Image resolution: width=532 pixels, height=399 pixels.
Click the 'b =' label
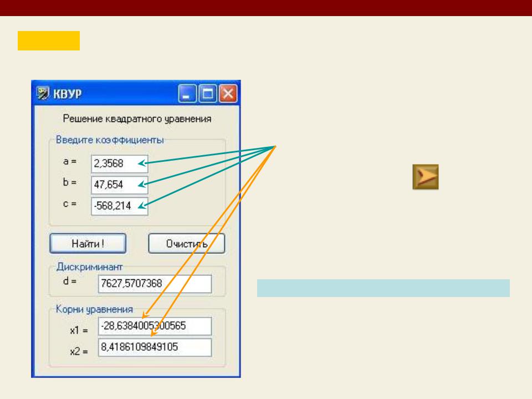point(70,182)
